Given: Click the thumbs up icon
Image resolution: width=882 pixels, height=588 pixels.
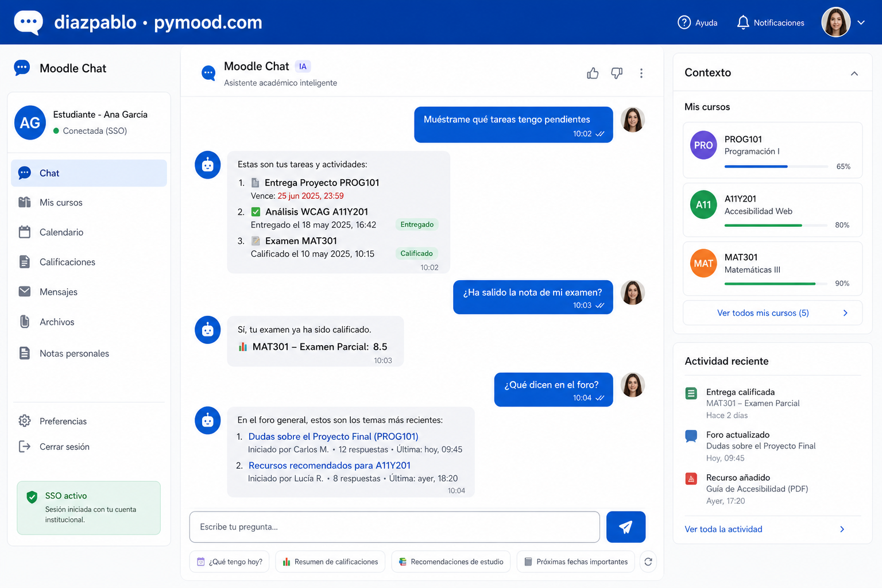Looking at the screenshot, I should pyautogui.click(x=593, y=73).
